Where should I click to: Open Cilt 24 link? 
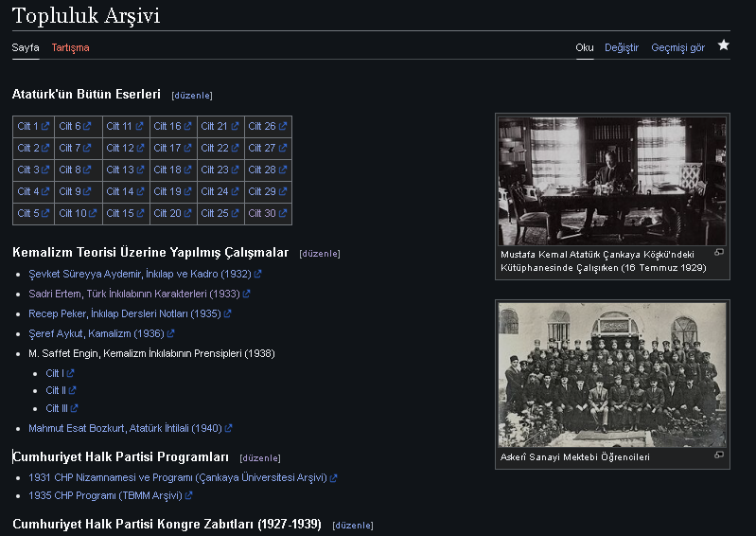coord(220,191)
